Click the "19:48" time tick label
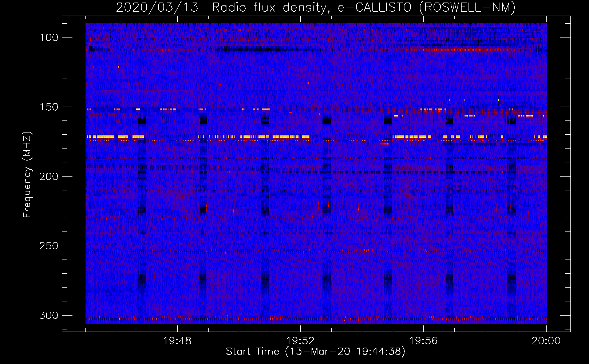589x364 pixels. pos(177,341)
